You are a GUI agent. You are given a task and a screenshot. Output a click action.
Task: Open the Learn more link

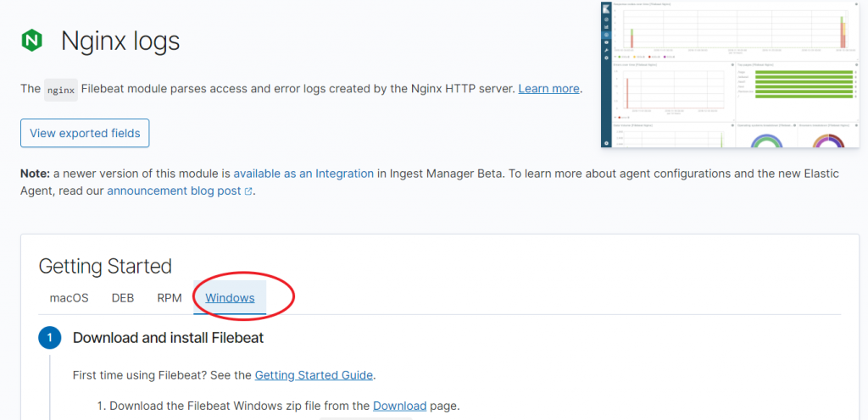point(548,88)
